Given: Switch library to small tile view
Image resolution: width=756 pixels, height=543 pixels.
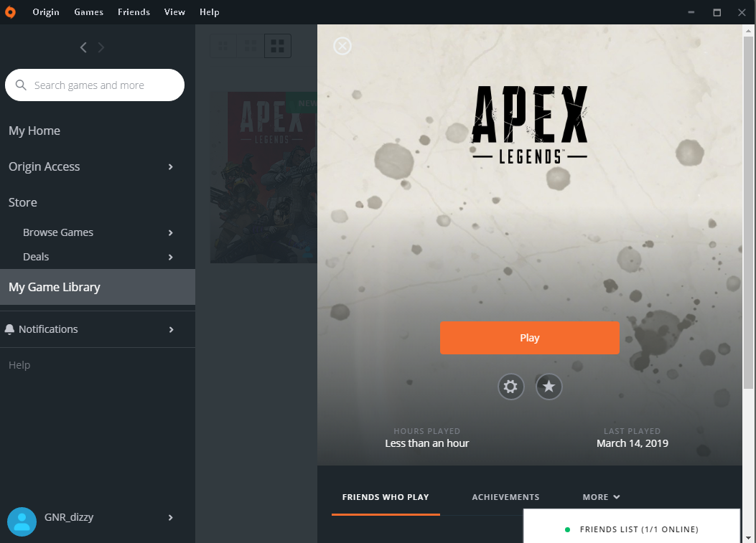Looking at the screenshot, I should pyautogui.click(x=224, y=46).
